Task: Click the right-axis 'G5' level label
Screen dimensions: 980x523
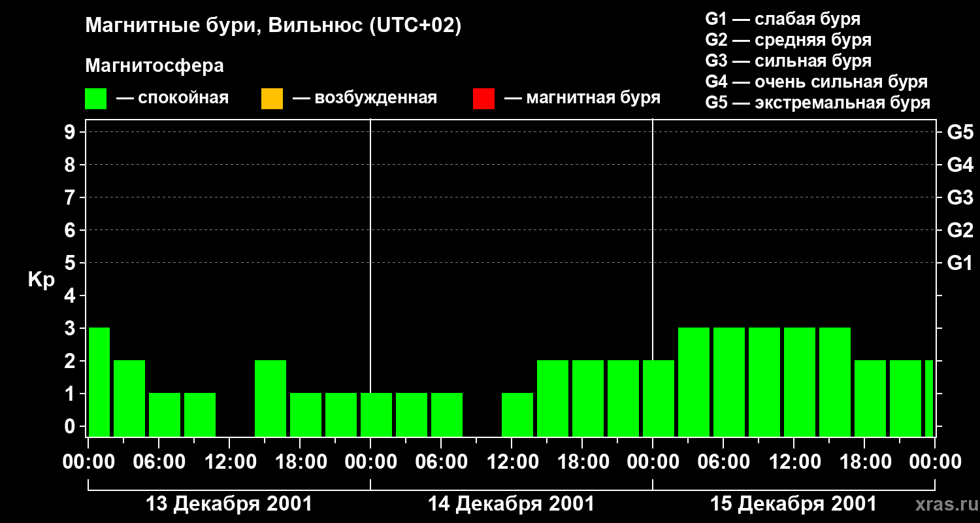Action: click(x=960, y=132)
